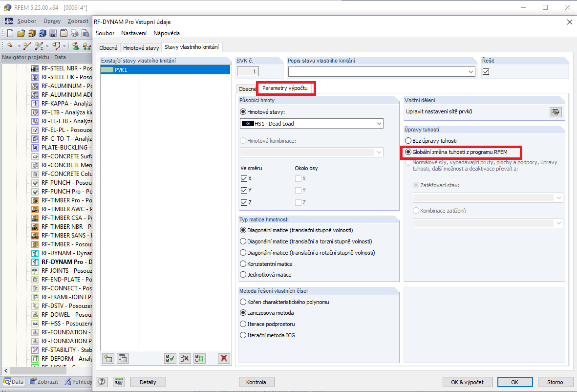The width and height of the screenshot is (577, 392).
Task: Select Globální změna tuhosti z programu RFEM
Action: pyautogui.click(x=408, y=152)
